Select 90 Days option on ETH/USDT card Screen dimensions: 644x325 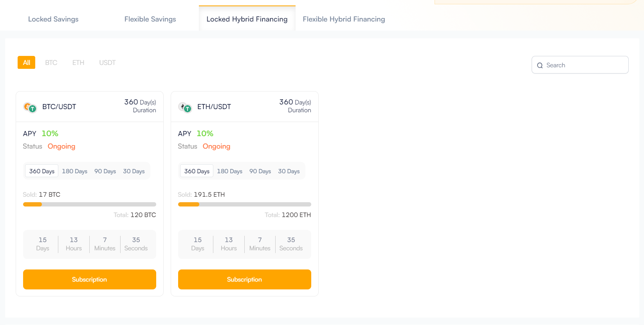pos(260,171)
